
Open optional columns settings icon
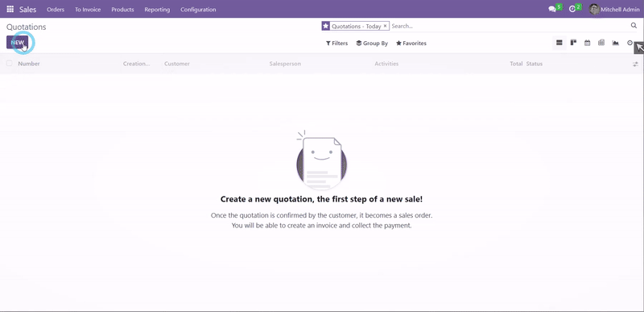[635, 64]
